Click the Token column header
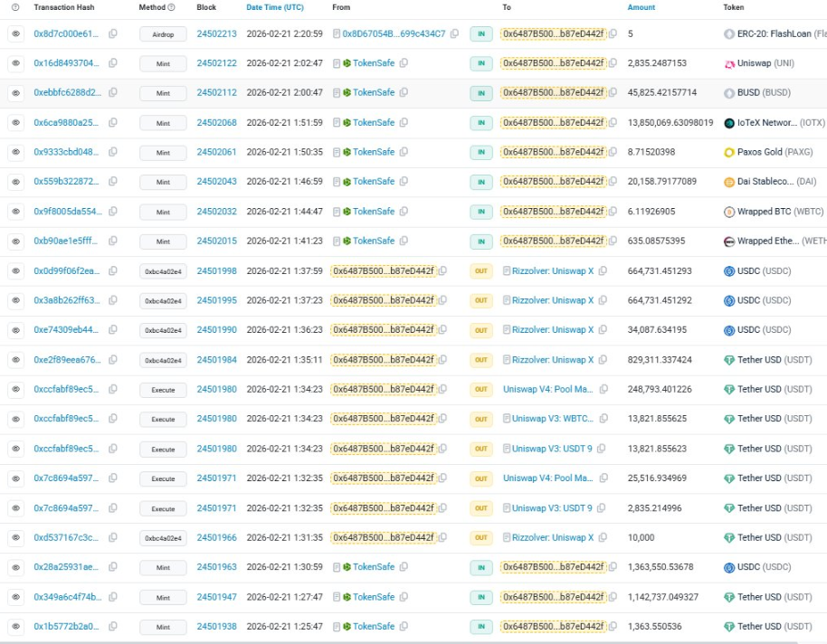The image size is (827, 644). [734, 7]
